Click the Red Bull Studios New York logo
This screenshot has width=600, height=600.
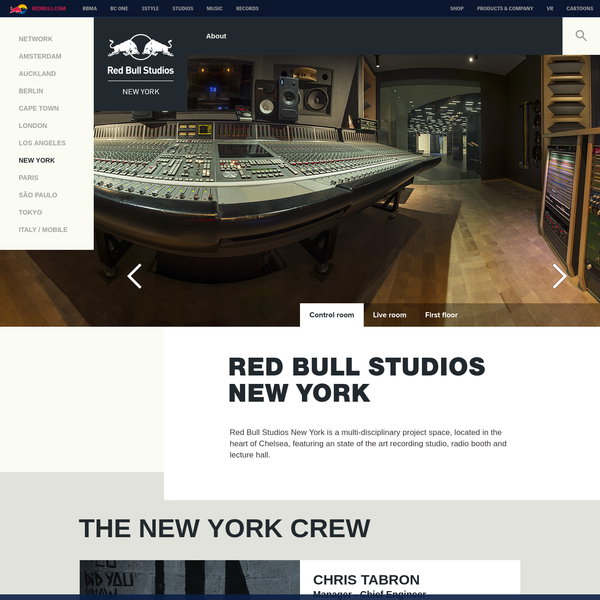140,64
